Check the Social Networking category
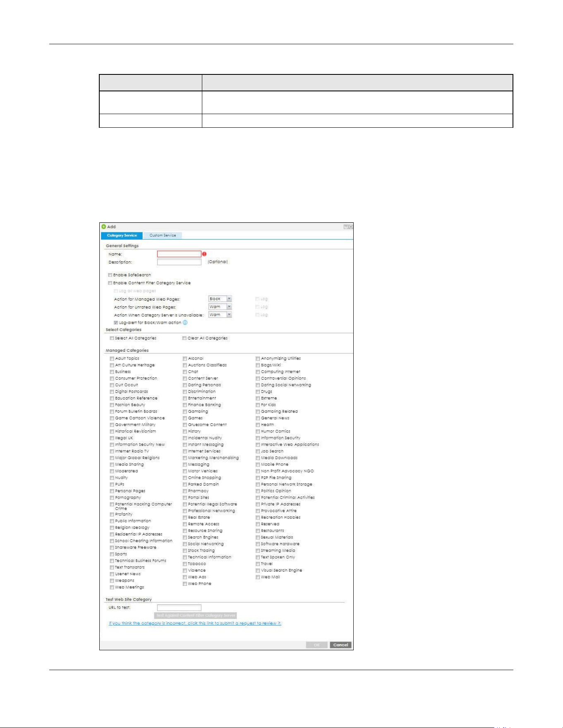The image size is (563, 728). [x=185, y=544]
